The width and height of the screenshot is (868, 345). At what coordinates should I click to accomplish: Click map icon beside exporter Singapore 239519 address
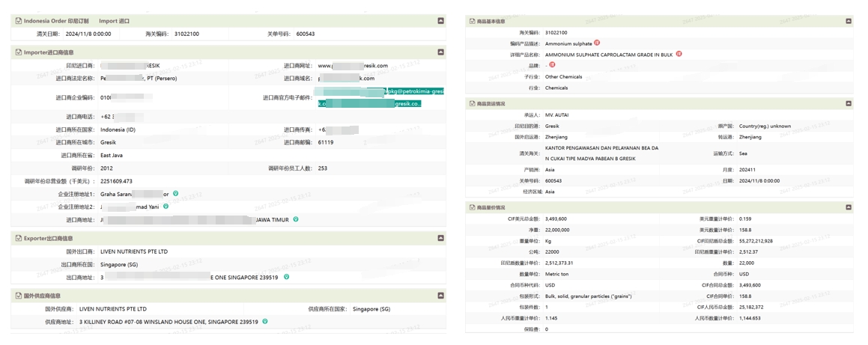[286, 277]
